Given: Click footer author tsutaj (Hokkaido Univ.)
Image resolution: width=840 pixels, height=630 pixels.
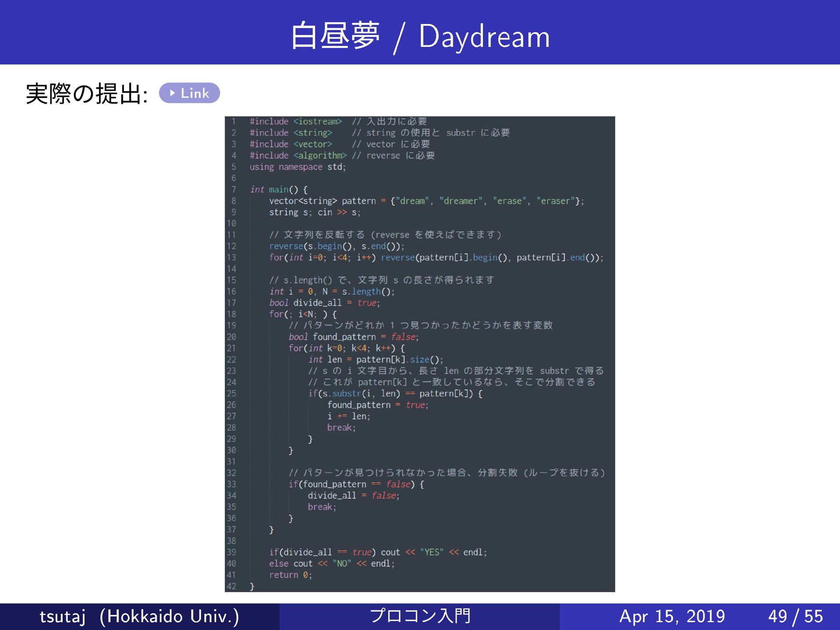Looking at the screenshot, I should coord(139,616).
